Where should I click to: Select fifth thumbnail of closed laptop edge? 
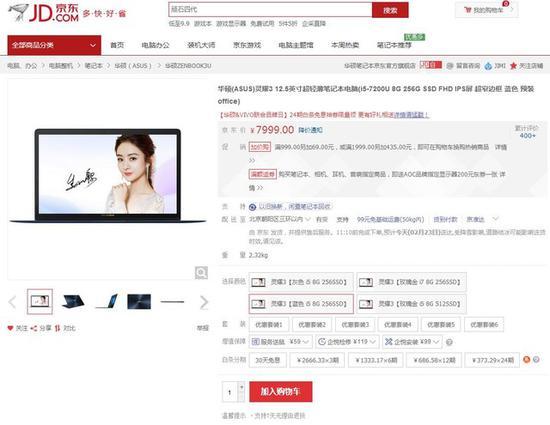click(x=172, y=302)
